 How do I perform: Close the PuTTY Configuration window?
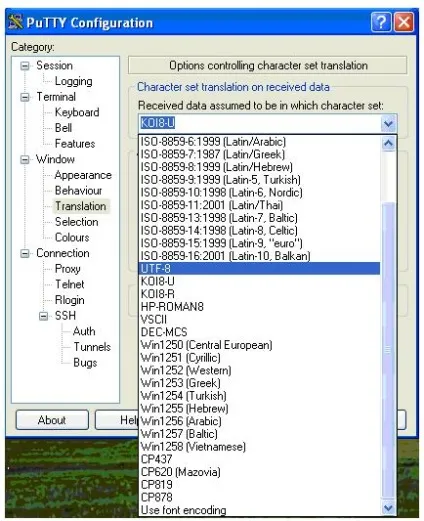(x=404, y=22)
